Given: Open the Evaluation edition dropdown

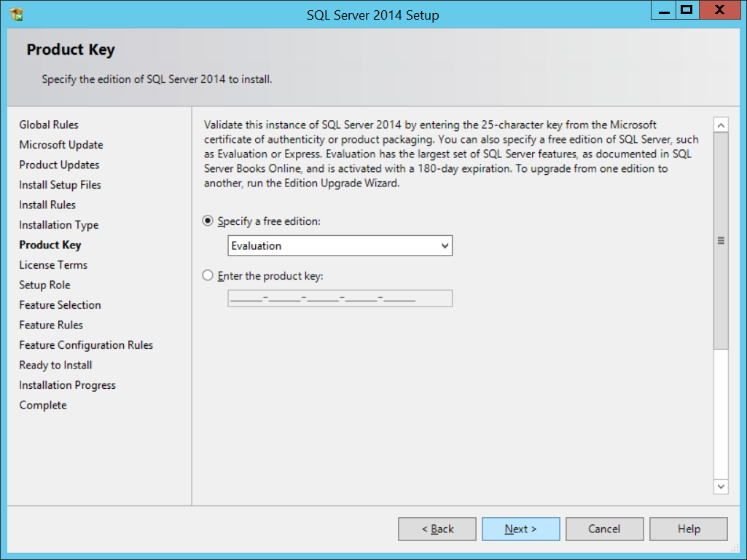Looking at the screenshot, I should (x=340, y=246).
